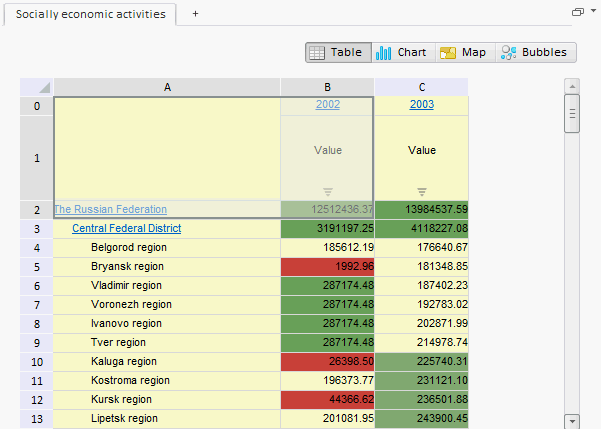Click the red Bryansk region 2002 cell
The width and height of the screenshot is (601, 429).
[327, 266]
